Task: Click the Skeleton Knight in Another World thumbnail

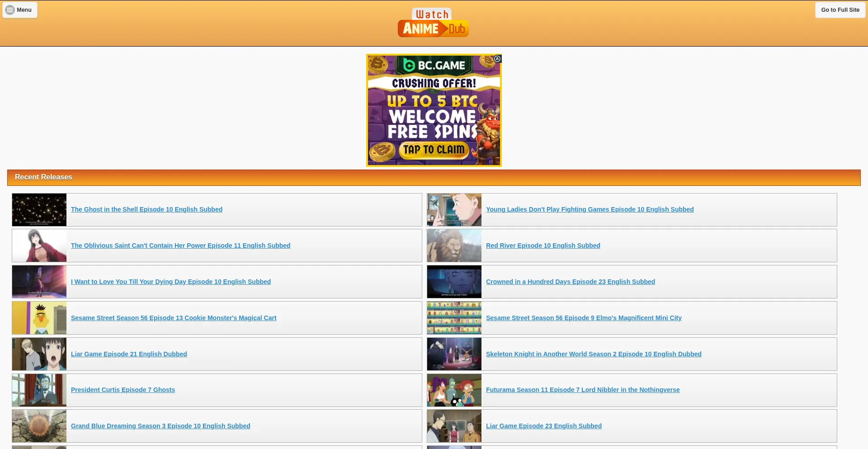Action: (454, 354)
